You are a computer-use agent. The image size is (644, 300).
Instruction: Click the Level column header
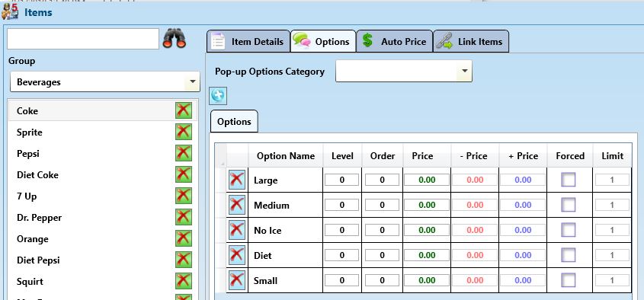[x=342, y=155]
